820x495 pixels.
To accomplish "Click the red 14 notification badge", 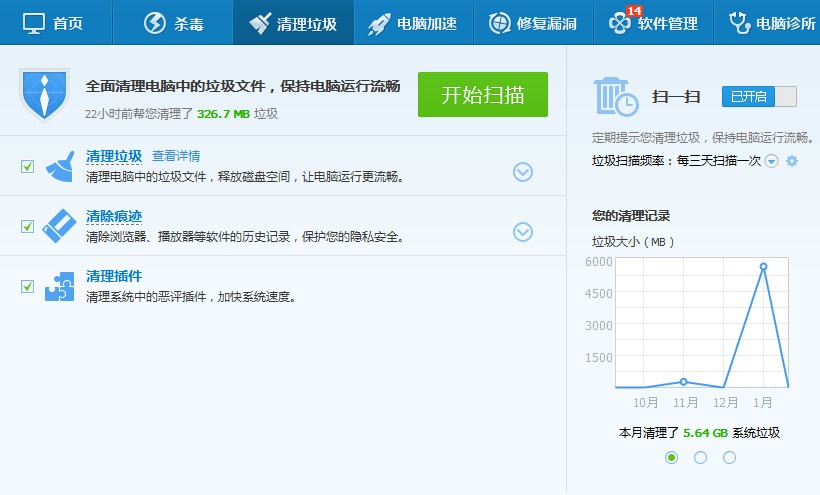I will tap(634, 10).
